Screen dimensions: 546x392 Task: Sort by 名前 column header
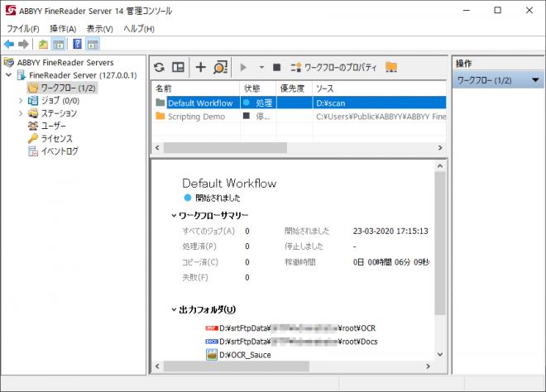(196, 88)
